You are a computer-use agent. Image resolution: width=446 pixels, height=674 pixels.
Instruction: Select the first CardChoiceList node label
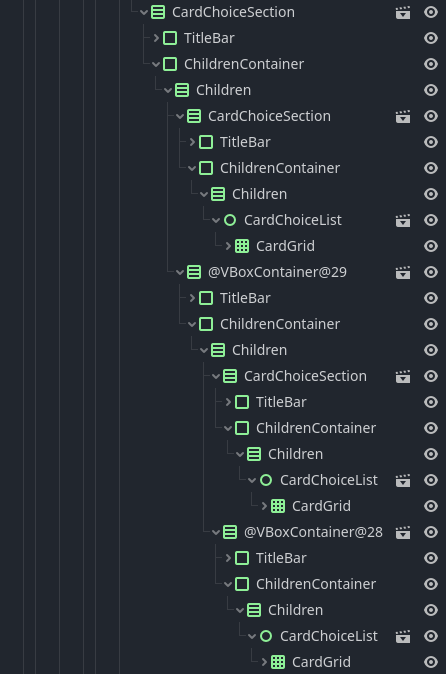tap(293, 220)
